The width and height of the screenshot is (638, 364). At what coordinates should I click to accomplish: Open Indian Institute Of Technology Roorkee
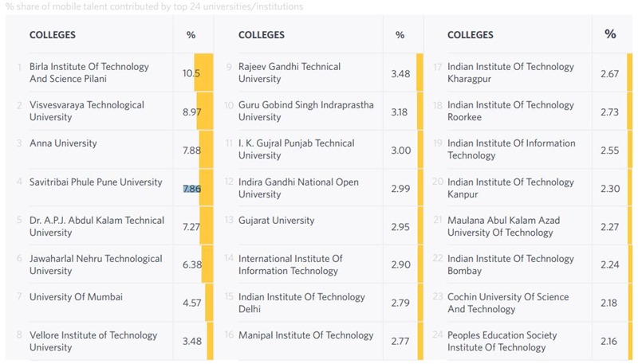(x=510, y=111)
